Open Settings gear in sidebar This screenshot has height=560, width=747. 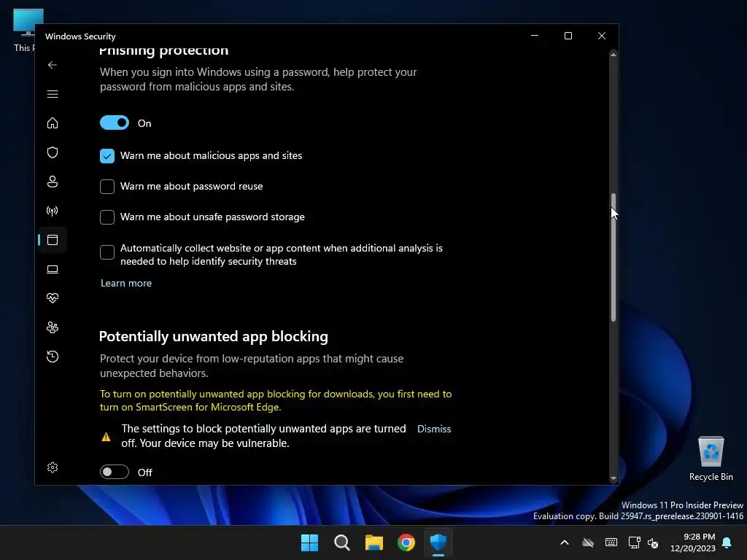coord(53,467)
